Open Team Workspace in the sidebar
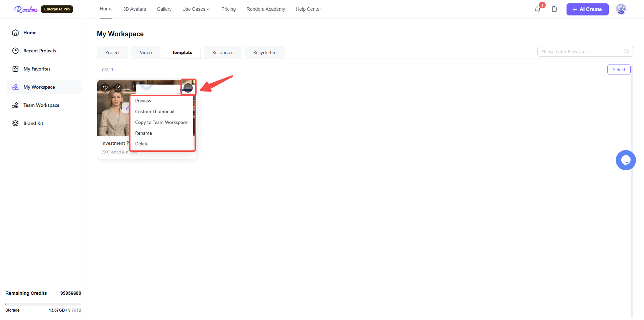This screenshot has height=320, width=644. coord(44,105)
